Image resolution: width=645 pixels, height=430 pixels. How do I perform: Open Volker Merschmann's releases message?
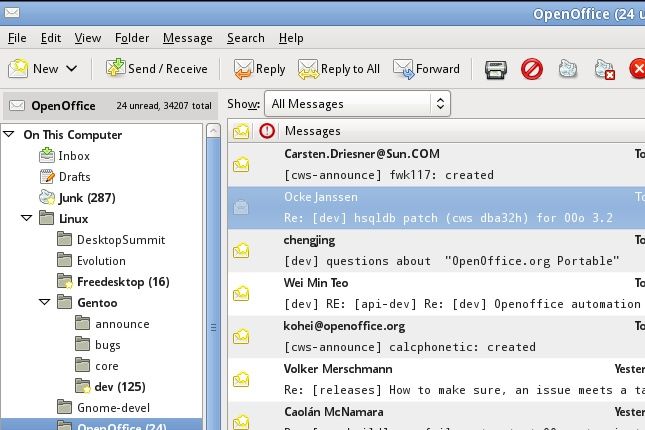(x=436, y=380)
